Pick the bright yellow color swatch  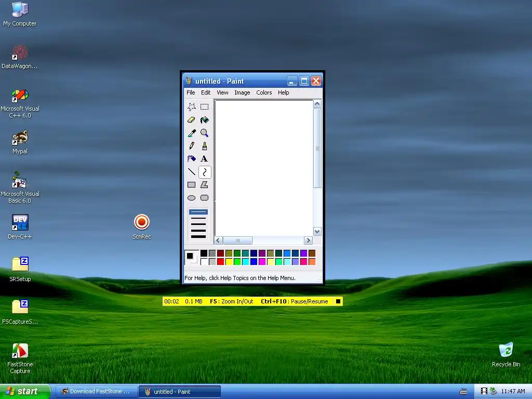(x=229, y=262)
